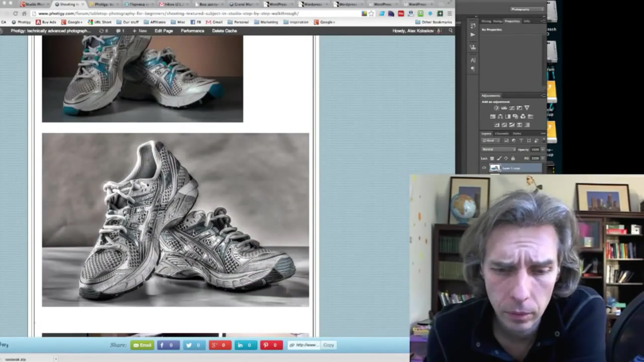This screenshot has height=362, width=644.
Task: Toggle filter for pixel layers
Action: [x=506, y=141]
